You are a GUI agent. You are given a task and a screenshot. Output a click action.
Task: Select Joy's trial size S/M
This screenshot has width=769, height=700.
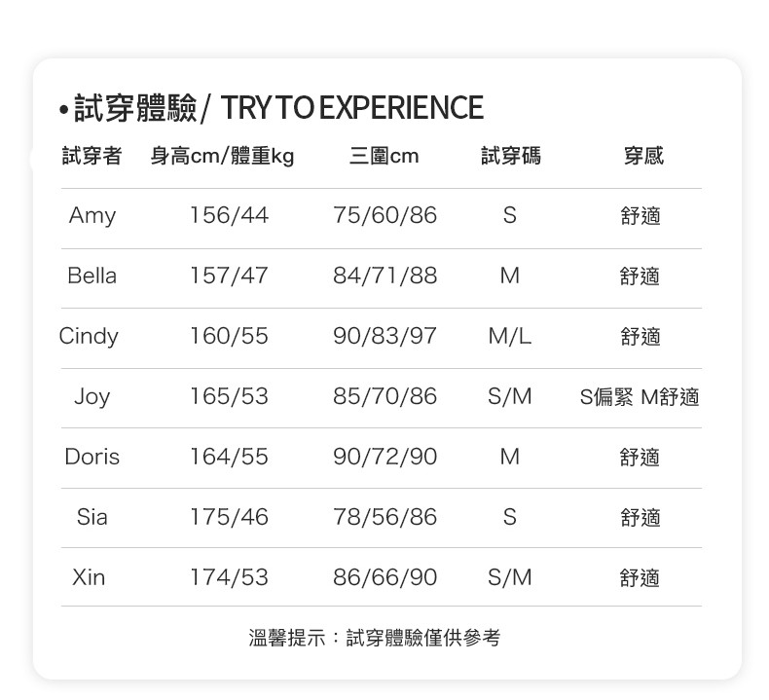(509, 396)
